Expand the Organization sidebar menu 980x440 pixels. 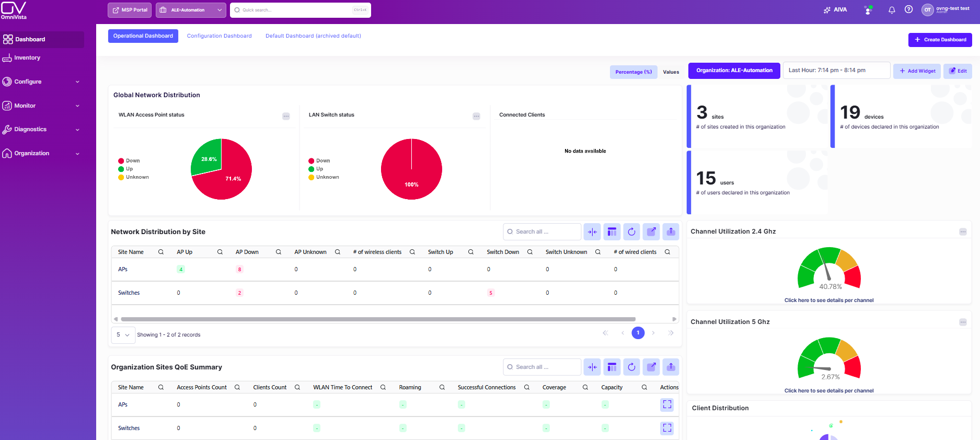[x=42, y=153]
